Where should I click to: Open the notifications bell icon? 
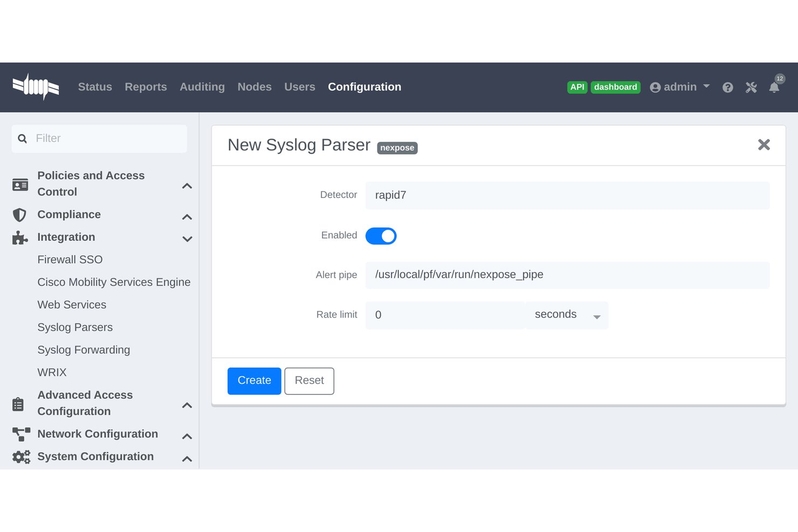coord(774,87)
